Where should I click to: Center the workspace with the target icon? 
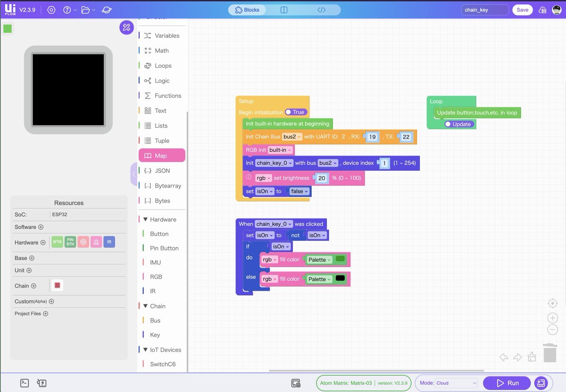pyautogui.click(x=552, y=303)
